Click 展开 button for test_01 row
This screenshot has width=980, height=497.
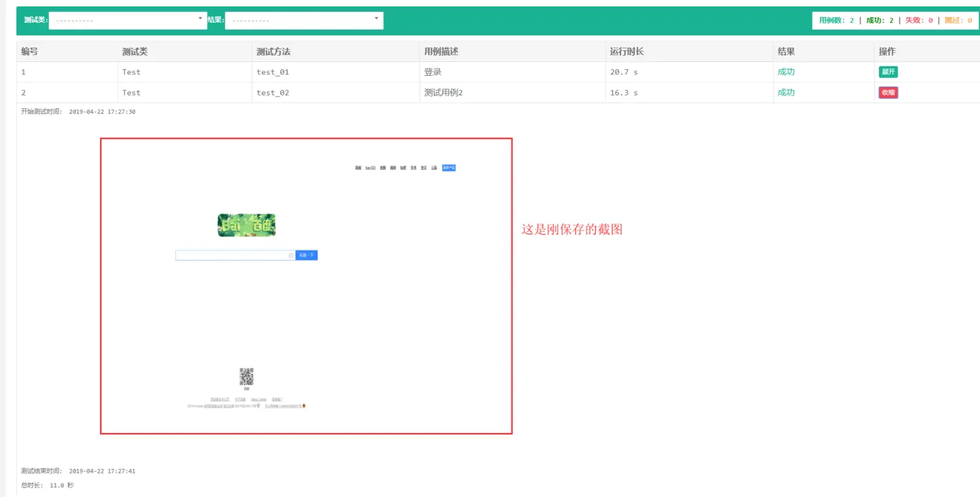pos(888,72)
